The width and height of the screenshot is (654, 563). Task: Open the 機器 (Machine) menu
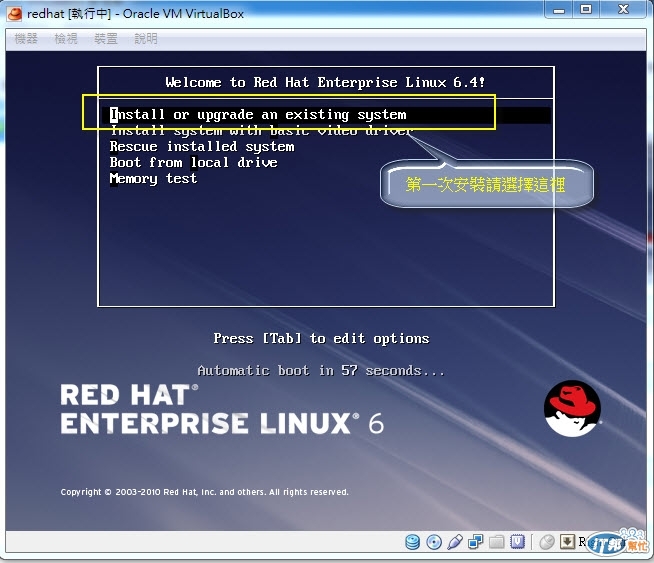(26, 39)
